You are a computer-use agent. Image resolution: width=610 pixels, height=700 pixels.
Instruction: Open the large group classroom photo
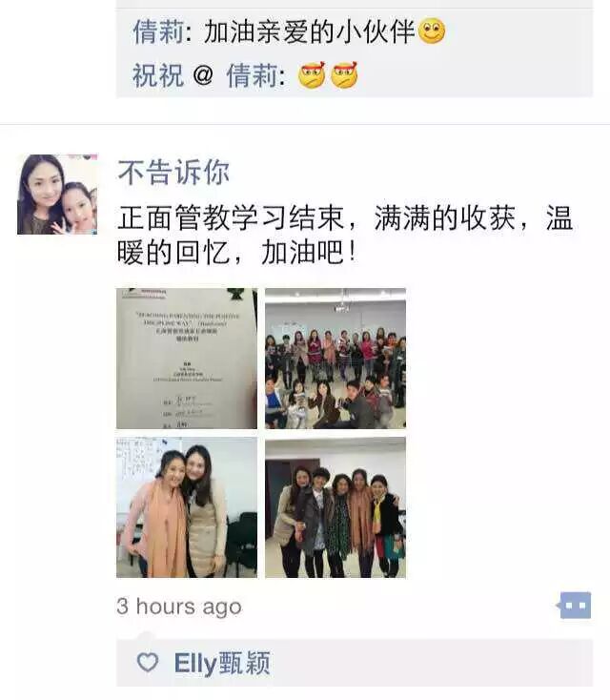(x=335, y=359)
